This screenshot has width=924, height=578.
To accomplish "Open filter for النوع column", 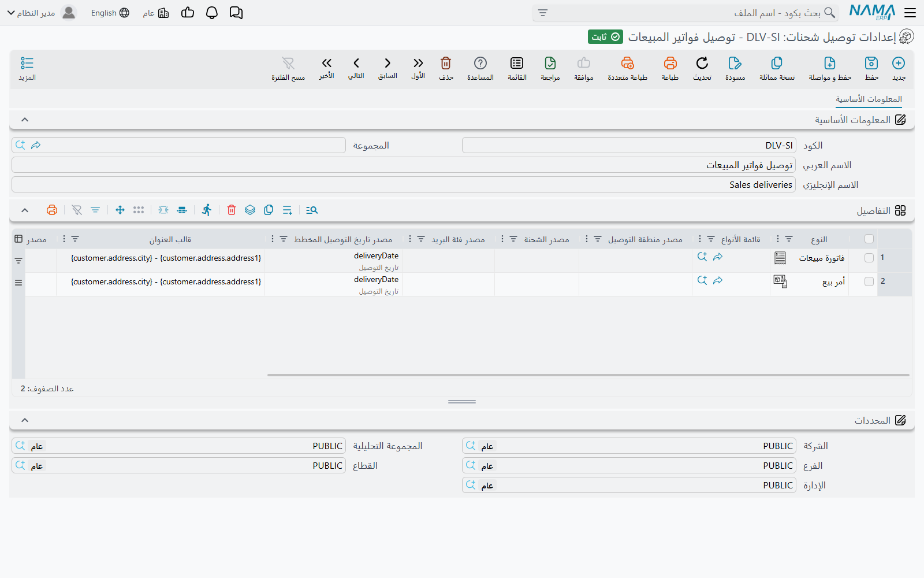I will coord(789,239).
